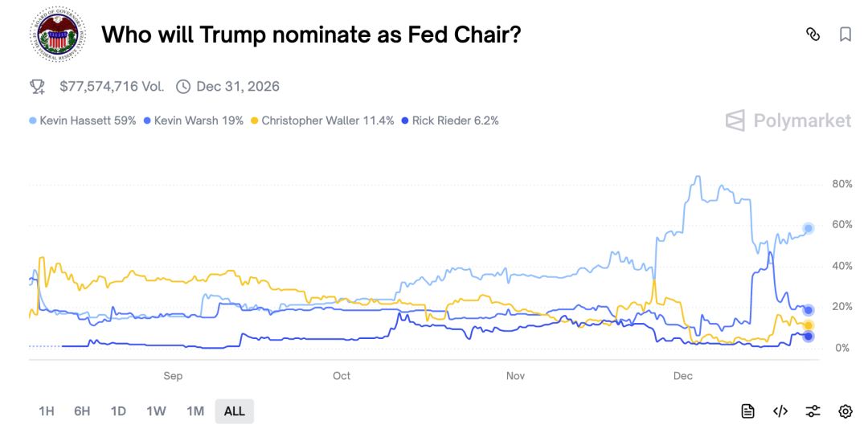Click the Polymarket logo watermark
This screenshot has height=437, width=868.
point(788,120)
